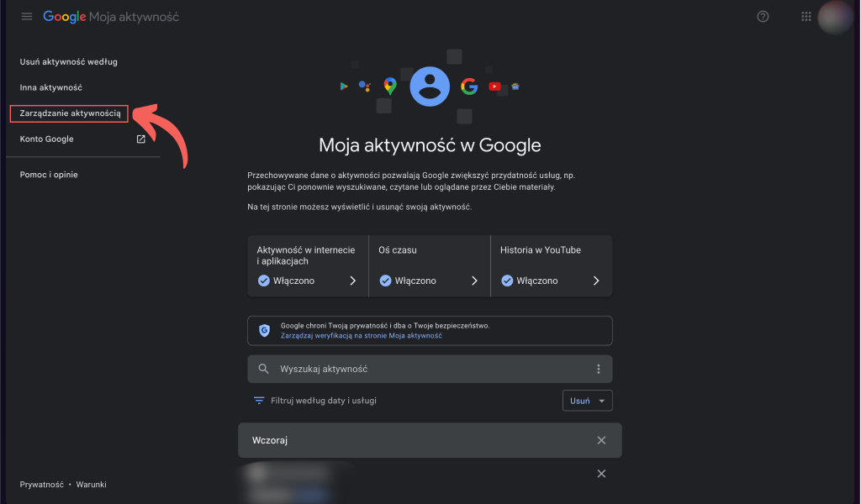Viewport: 861px width, 504px height.
Task: Select Zarządzanie aktywnością in sidebar
Action: [70, 113]
